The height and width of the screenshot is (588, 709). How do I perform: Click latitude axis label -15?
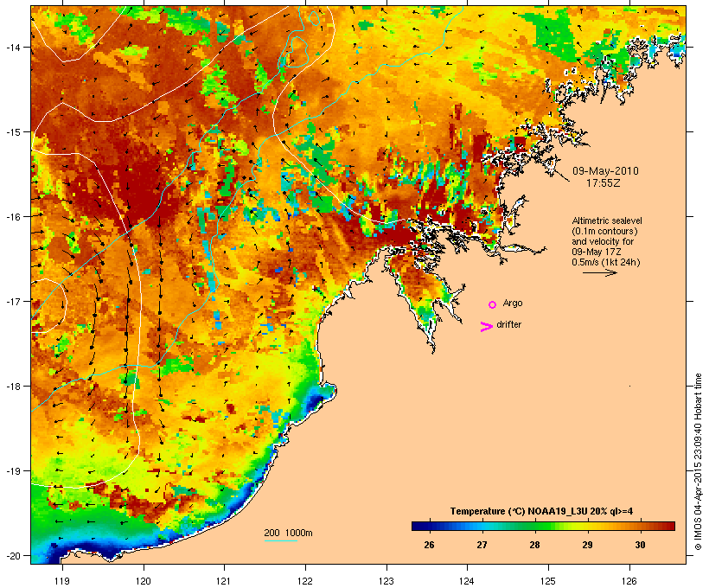click(x=12, y=132)
